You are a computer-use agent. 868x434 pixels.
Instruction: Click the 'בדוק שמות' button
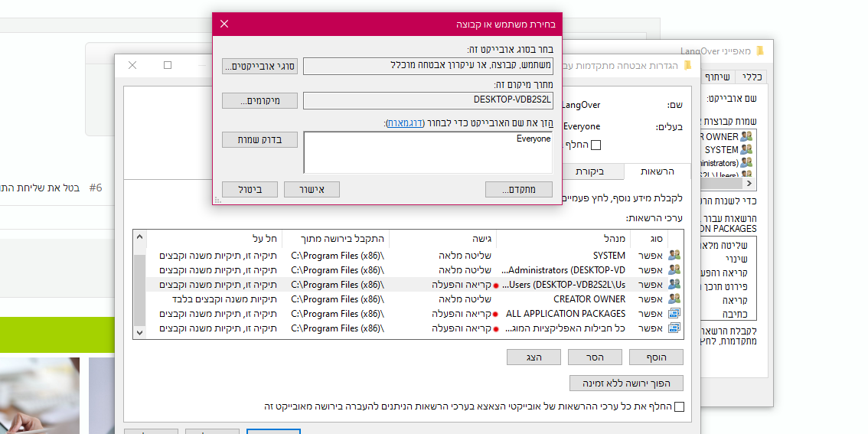259,139
